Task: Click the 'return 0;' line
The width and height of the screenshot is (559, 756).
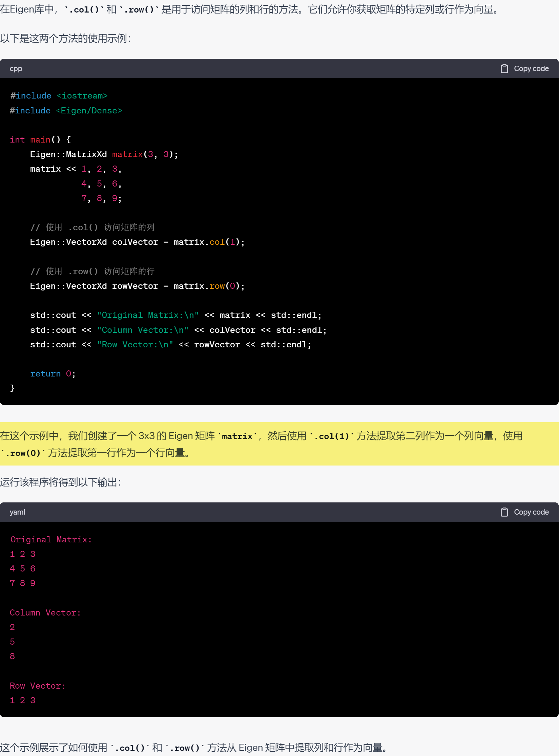Action: pos(53,374)
